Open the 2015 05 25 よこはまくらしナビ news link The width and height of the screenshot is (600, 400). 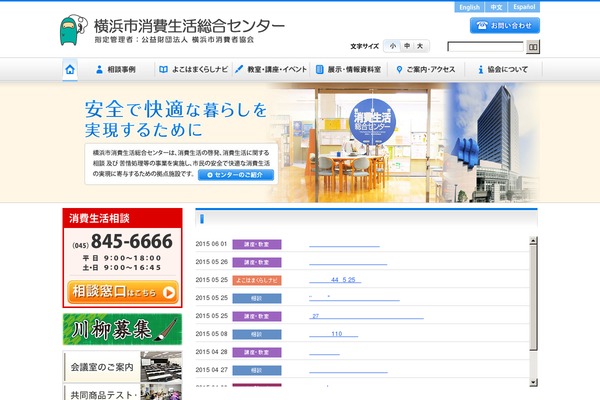tap(335, 280)
